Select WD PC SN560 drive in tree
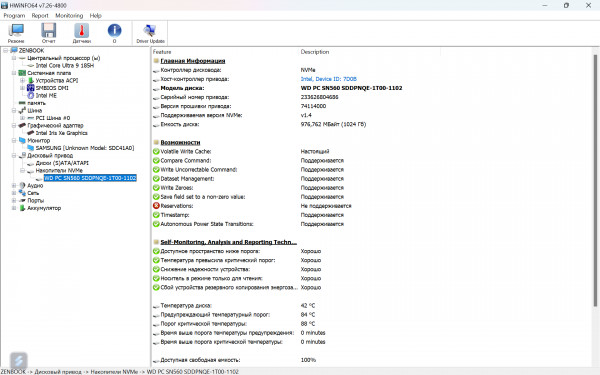600x375 pixels. click(90, 178)
